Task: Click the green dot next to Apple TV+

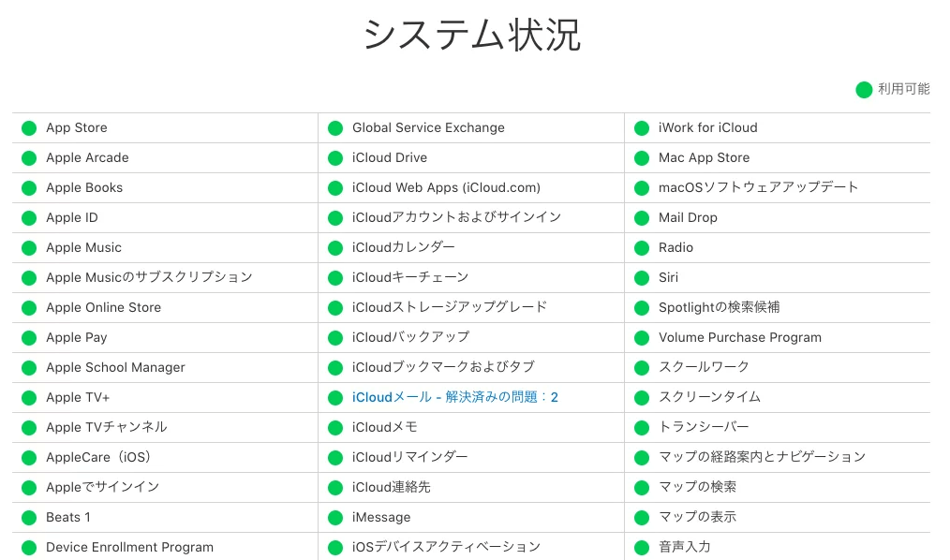Action: pyautogui.click(x=29, y=398)
